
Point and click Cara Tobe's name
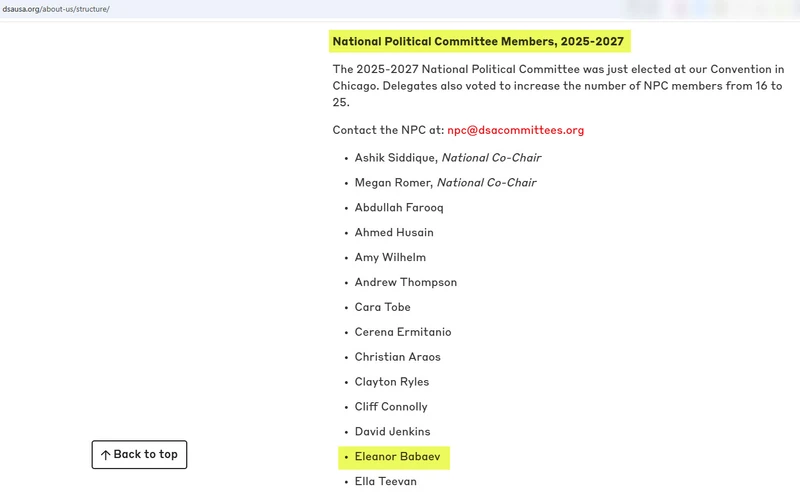(x=382, y=307)
